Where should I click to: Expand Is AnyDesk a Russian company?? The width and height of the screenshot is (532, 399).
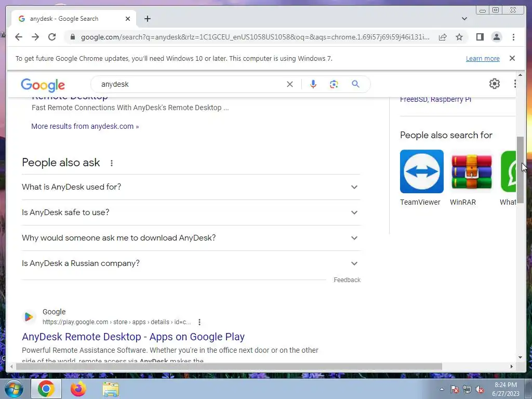click(191, 263)
